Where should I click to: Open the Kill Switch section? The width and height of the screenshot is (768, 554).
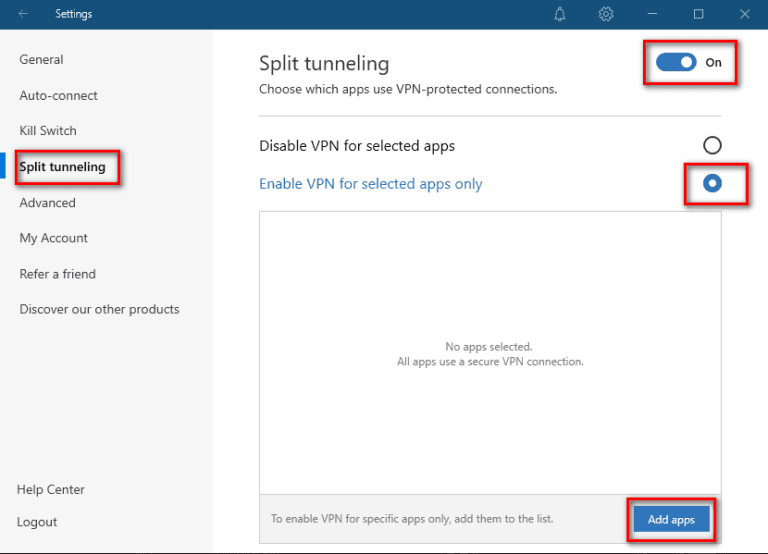(x=48, y=131)
